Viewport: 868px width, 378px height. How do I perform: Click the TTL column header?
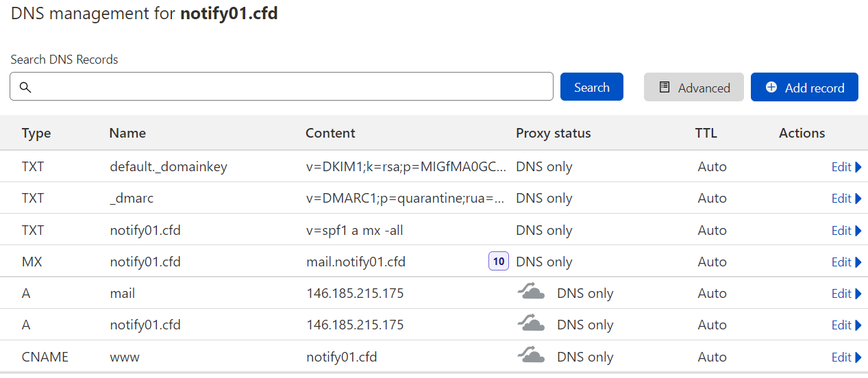706,133
